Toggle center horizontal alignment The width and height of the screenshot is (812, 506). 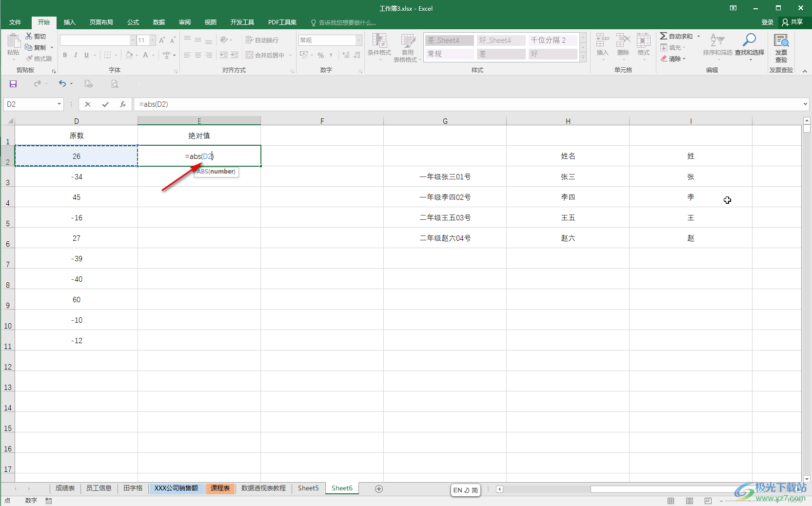198,55
